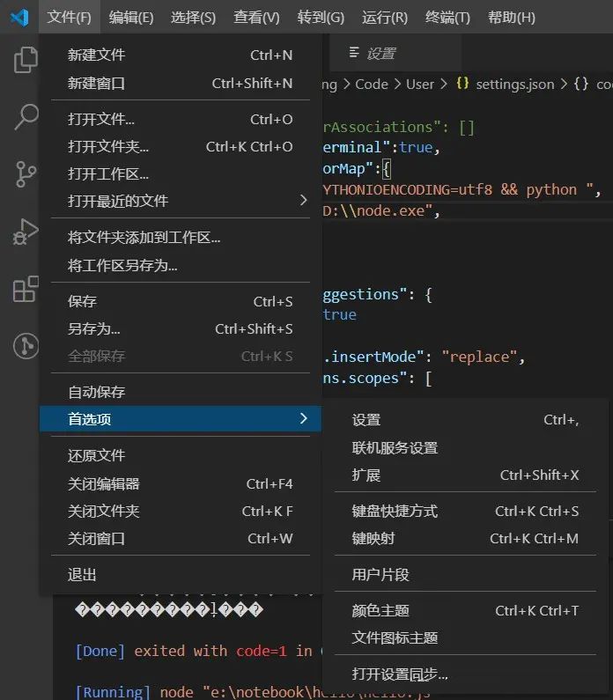
Task: Select 关闭文件夹 menu entry
Action: pyautogui.click(x=181, y=511)
